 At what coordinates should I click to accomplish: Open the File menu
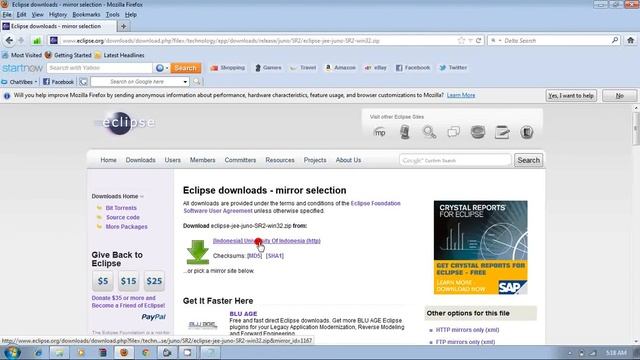tap(7, 14)
